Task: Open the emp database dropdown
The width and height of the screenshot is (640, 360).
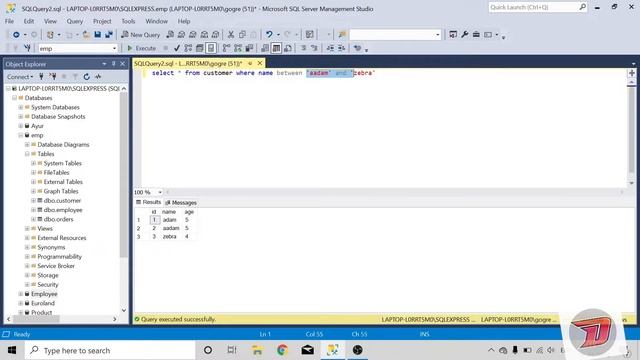Action: pos(114,48)
